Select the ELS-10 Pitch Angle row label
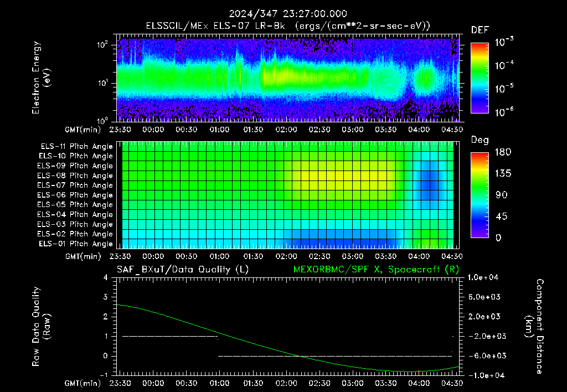Screen dimensions: 567x392 click(76, 156)
